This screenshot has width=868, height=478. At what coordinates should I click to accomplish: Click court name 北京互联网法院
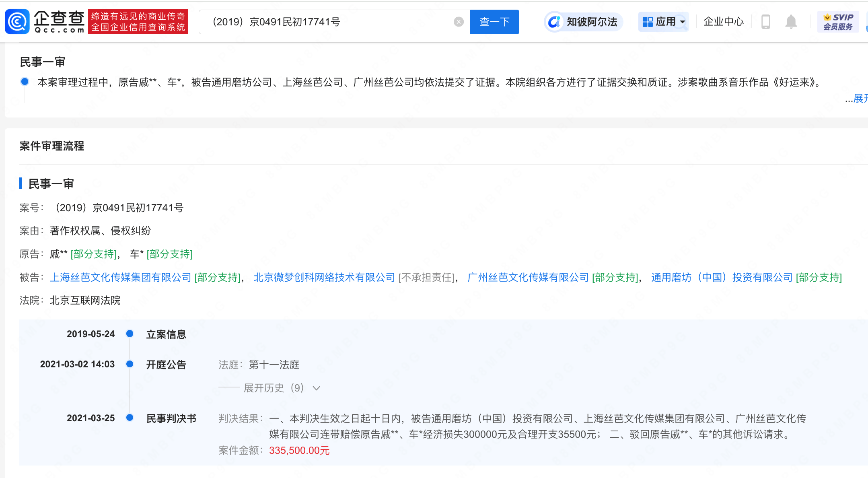click(x=85, y=300)
